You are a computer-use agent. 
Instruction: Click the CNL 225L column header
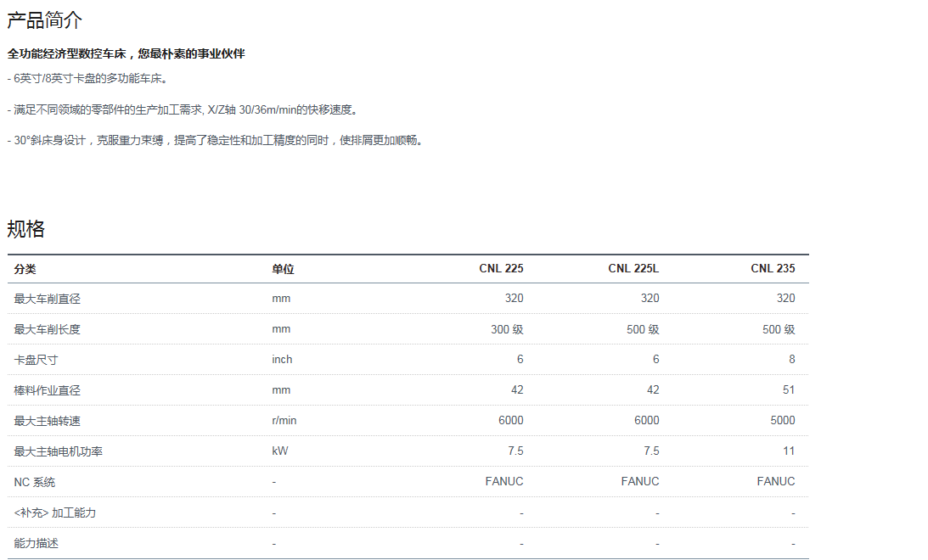633,268
